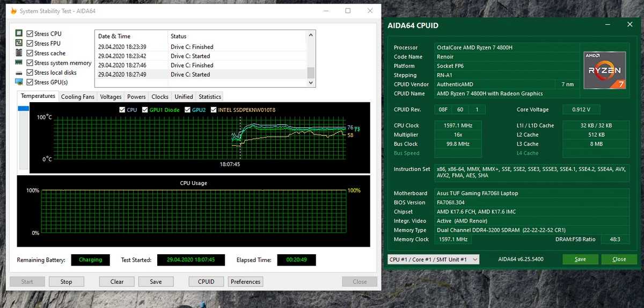Viewport: 644px width, 308px height.
Task: Click the GPU monitor icon
Action: 19,82
